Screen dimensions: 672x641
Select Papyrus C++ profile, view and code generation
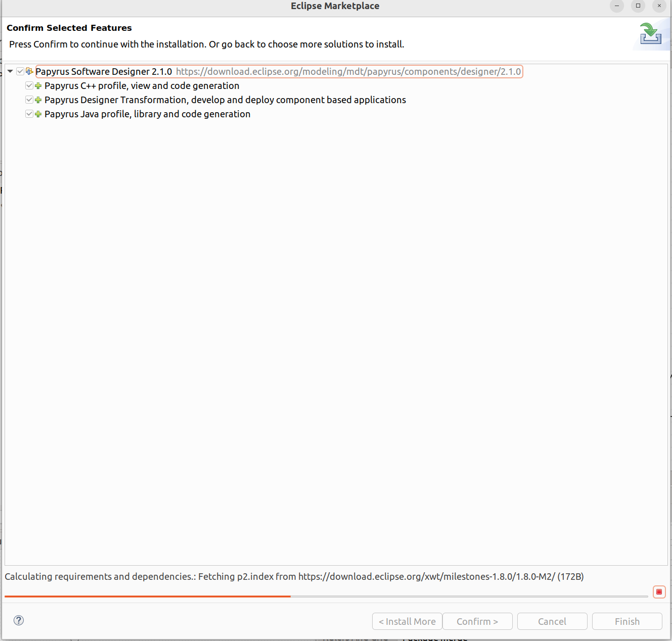tap(142, 86)
